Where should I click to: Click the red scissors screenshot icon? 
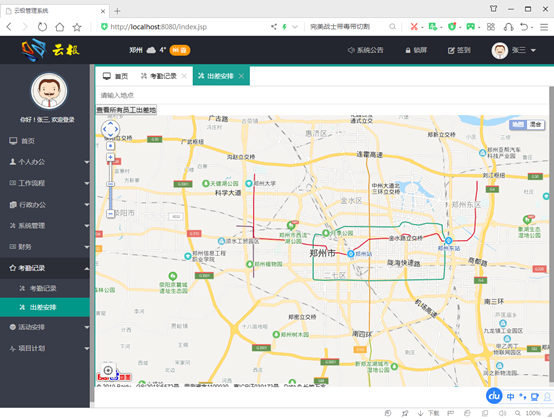414,26
